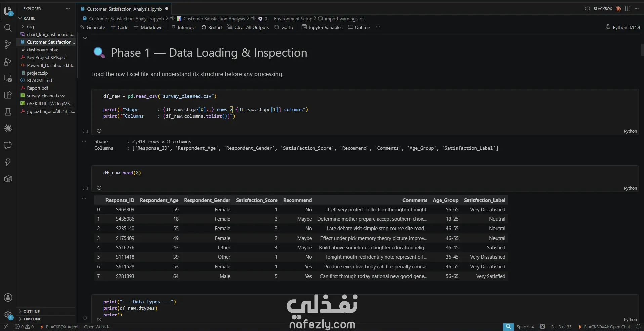The width and height of the screenshot is (644, 331).
Task: Click the cube icon in activity bar
Action: click(8, 179)
